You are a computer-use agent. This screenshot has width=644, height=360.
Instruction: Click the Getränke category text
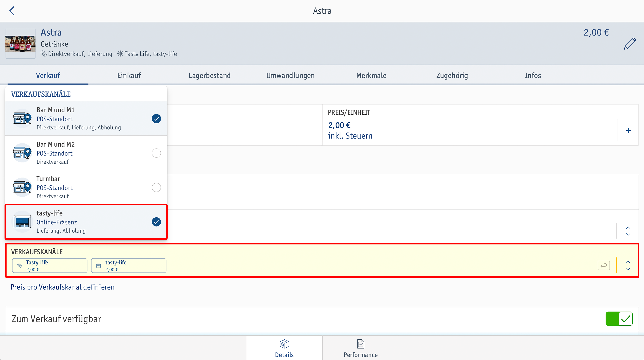54,44
